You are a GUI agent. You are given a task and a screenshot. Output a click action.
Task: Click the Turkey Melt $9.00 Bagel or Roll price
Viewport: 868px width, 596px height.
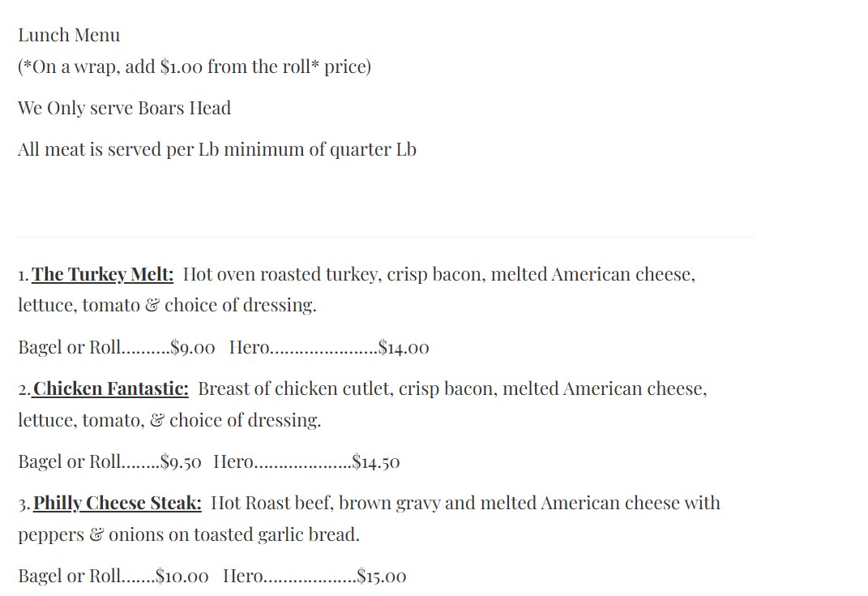pos(193,348)
